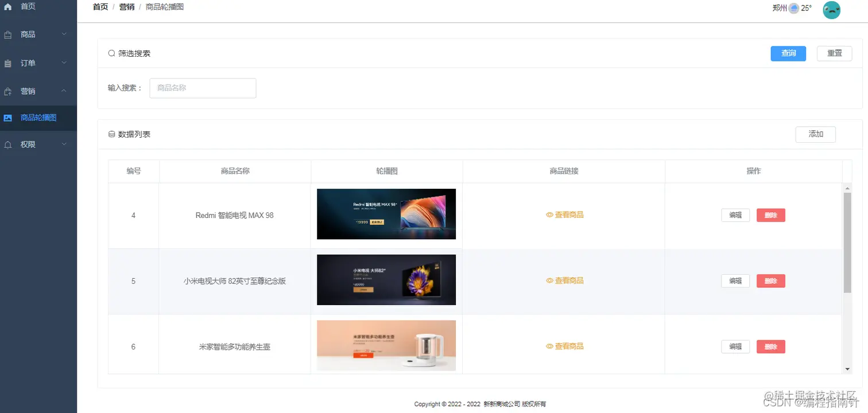
Task: Expand the 权限 sidebar menu chevron
Action: (x=64, y=145)
